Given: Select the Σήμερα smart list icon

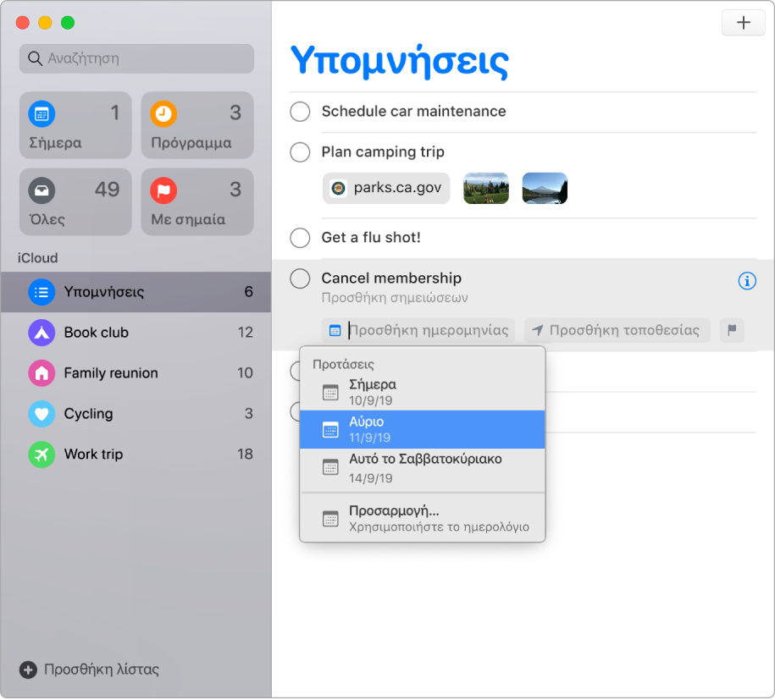Looking at the screenshot, I should click(42, 113).
